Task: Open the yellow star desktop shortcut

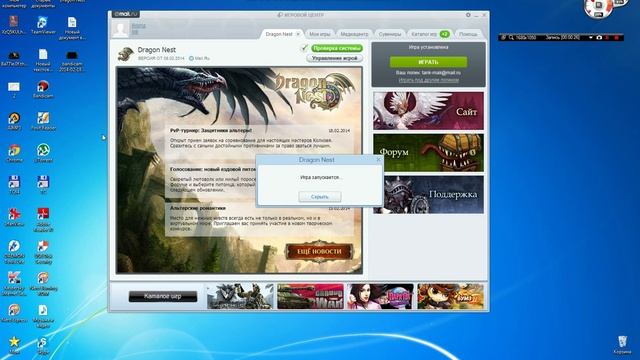Action: pyautogui.click(x=14, y=345)
